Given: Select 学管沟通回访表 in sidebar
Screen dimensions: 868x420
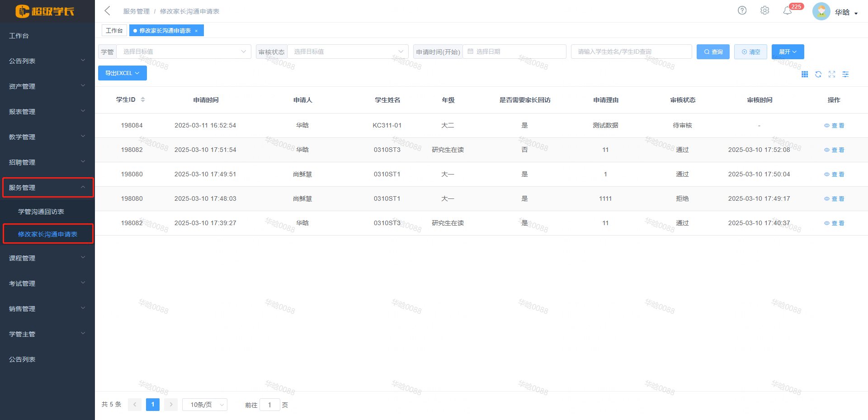Looking at the screenshot, I should (41, 212).
